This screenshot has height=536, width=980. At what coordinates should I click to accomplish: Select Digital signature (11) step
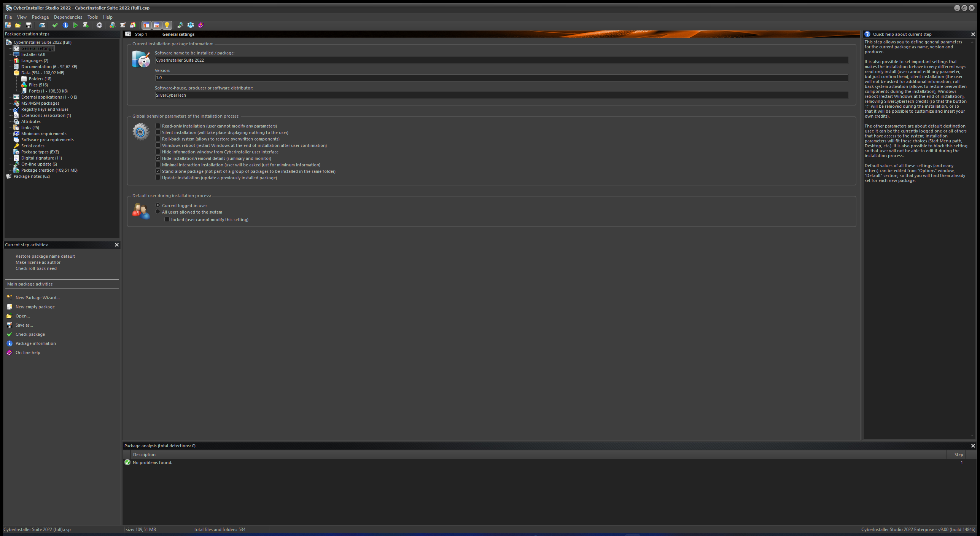[41, 158]
